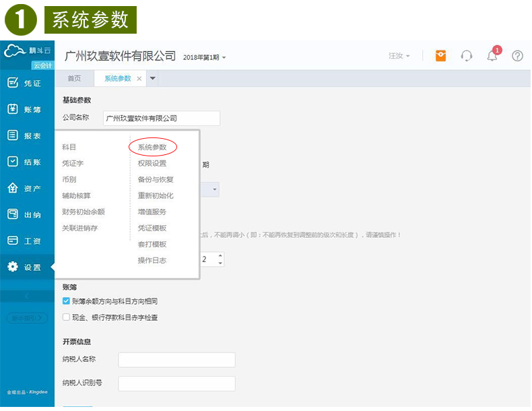Open the 出纳 cashier module
Screen dimensions: 532x411
pos(24,214)
